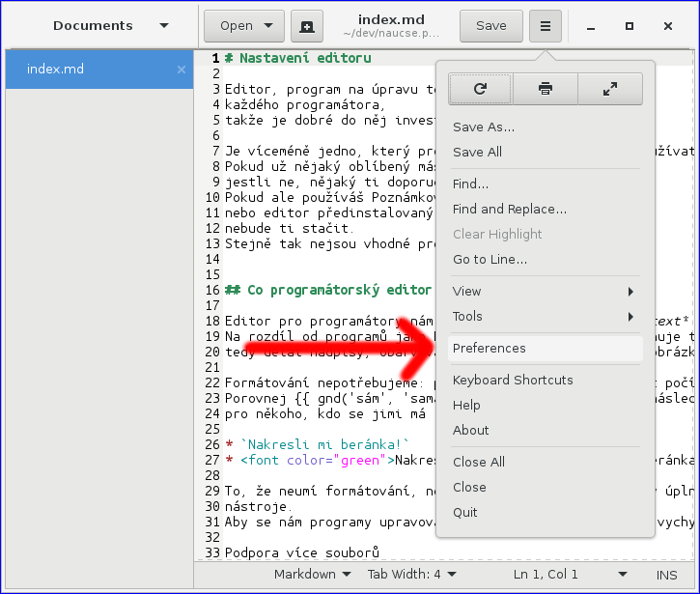
Task: Click the new document icon button
Action: click(307, 26)
